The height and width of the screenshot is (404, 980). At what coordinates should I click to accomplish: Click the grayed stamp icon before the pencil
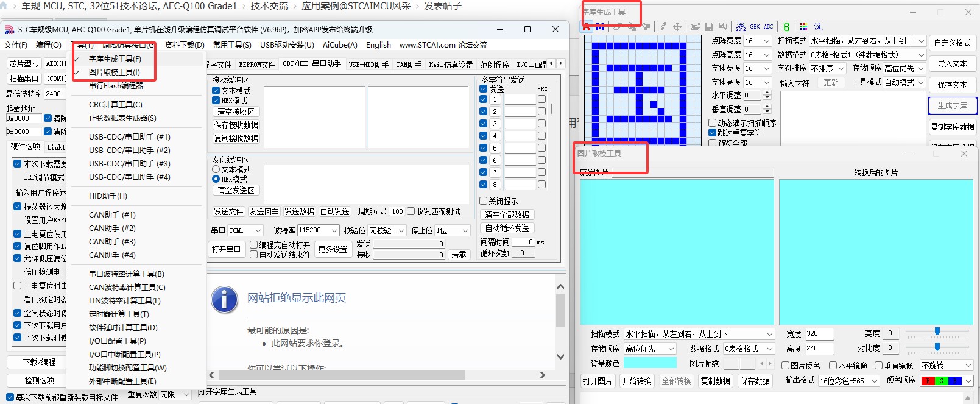coord(646,27)
